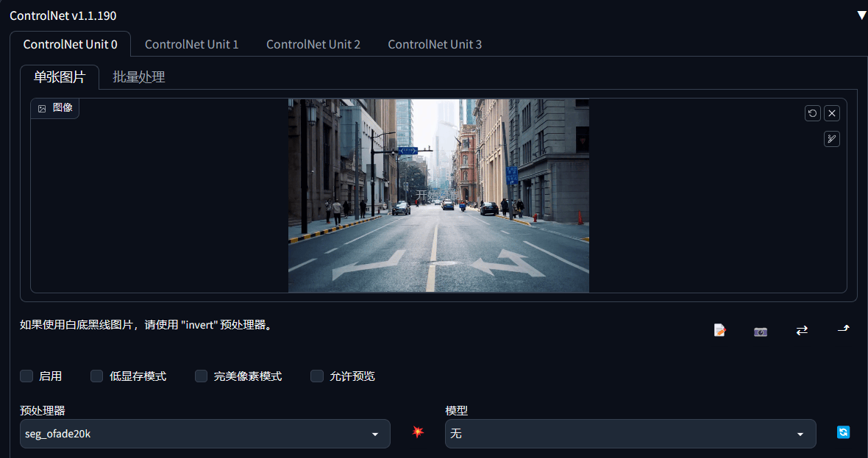Click the brush edit icon on image
The width and height of the screenshot is (868, 458).
click(831, 139)
